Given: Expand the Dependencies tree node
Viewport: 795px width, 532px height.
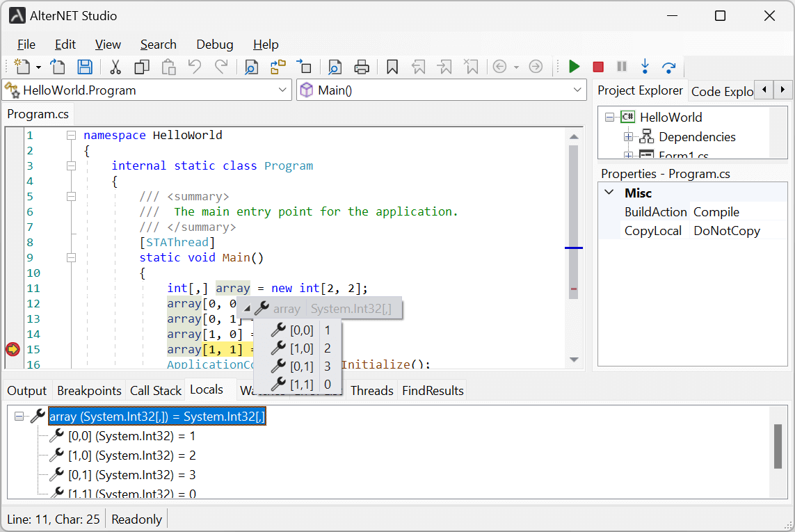Looking at the screenshot, I should coord(628,136).
